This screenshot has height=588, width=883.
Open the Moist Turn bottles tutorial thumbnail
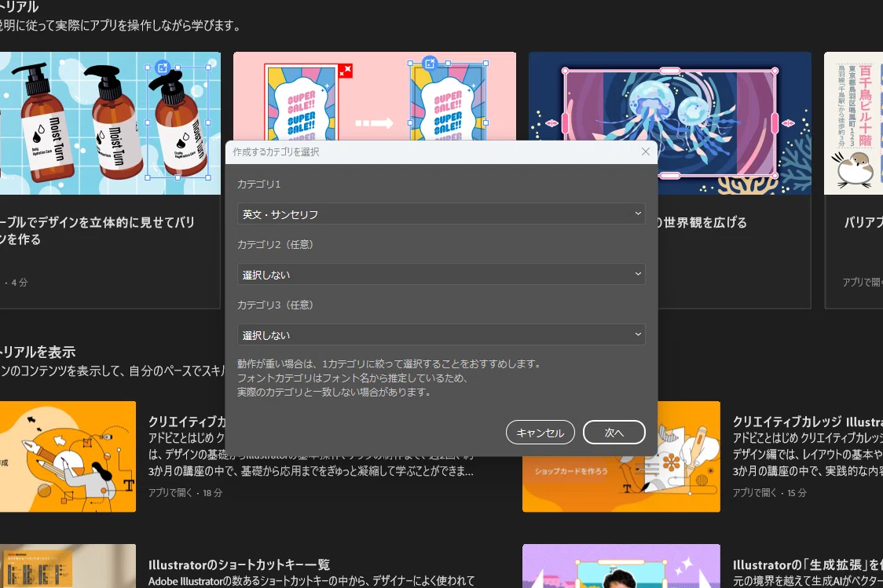tap(110, 123)
